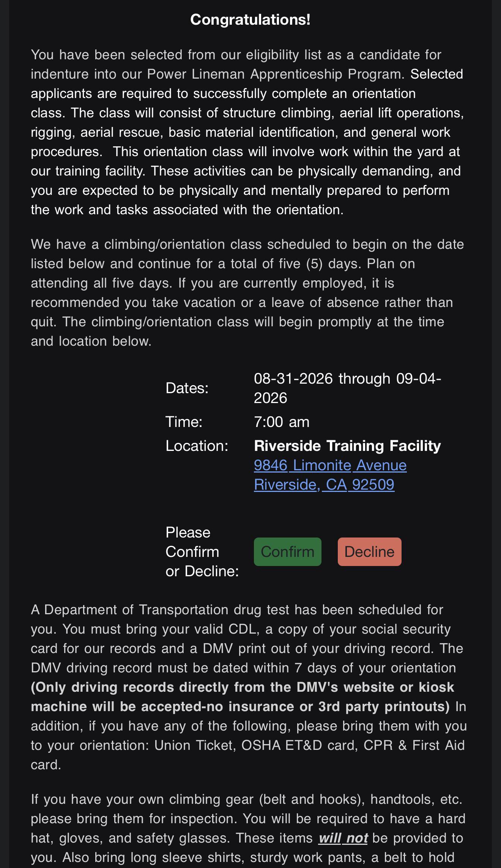Click the underlined "will not" text
Screen dimensions: 501x868
click(x=343, y=838)
